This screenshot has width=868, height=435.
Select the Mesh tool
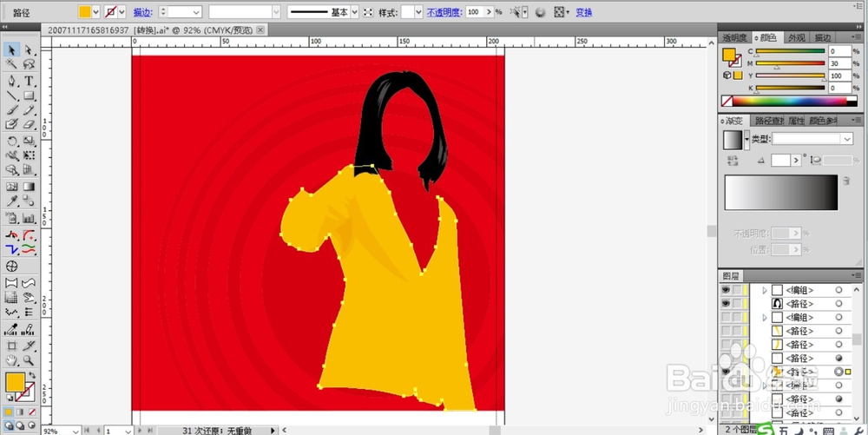click(11, 187)
